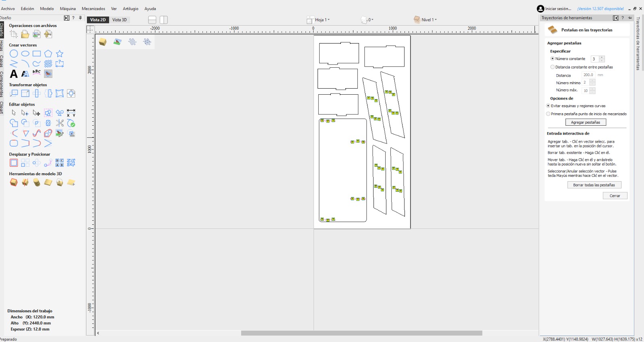The image size is (644, 342).
Task: Select the Número constante radio option
Action: click(x=552, y=59)
